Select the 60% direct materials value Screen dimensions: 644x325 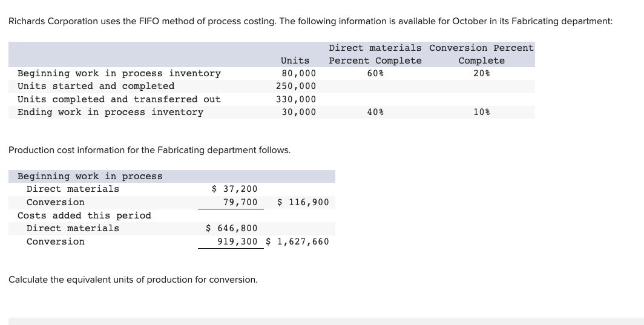click(375, 73)
